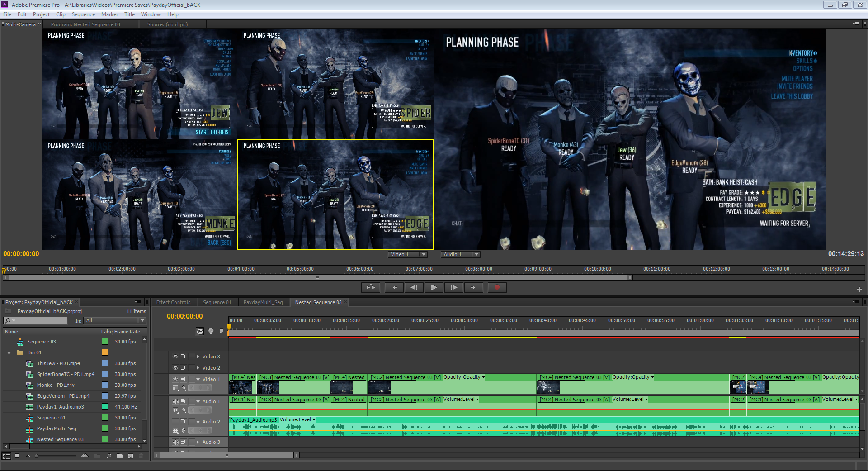The width and height of the screenshot is (868, 471).
Task: Click the Sequence 03 sequence icon in Project panel
Action: pyautogui.click(x=20, y=342)
